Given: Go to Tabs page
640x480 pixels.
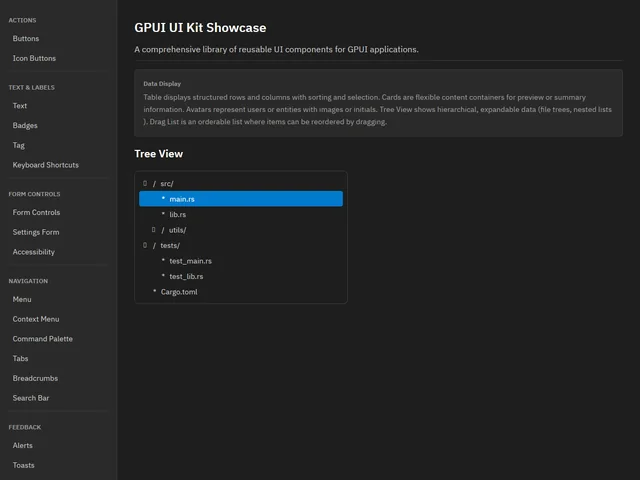Looking at the screenshot, I should click(x=20, y=358).
